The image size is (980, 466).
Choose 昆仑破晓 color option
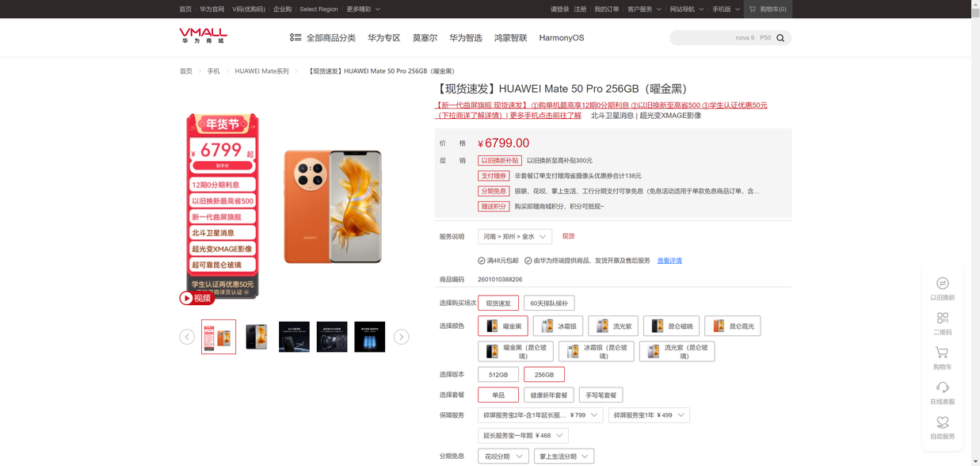click(x=672, y=326)
